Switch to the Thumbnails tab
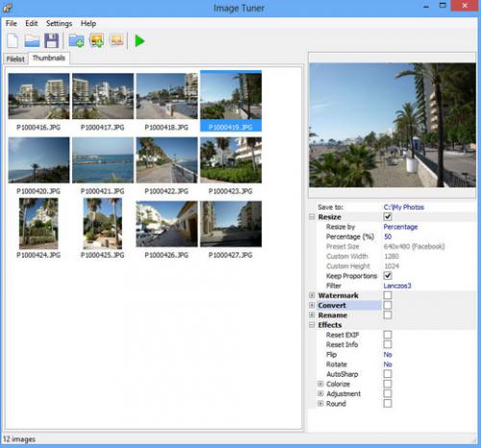Viewport: 481px width, 448px height. pyautogui.click(x=49, y=58)
